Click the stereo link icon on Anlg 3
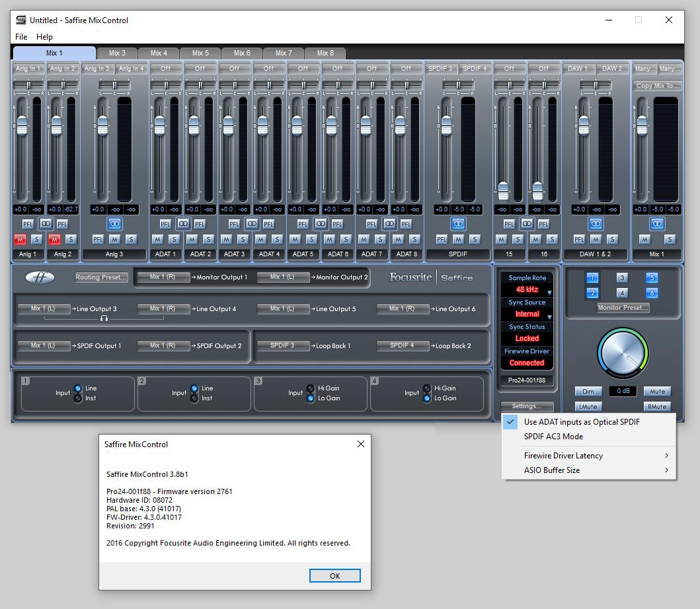700x609 pixels. [114, 224]
